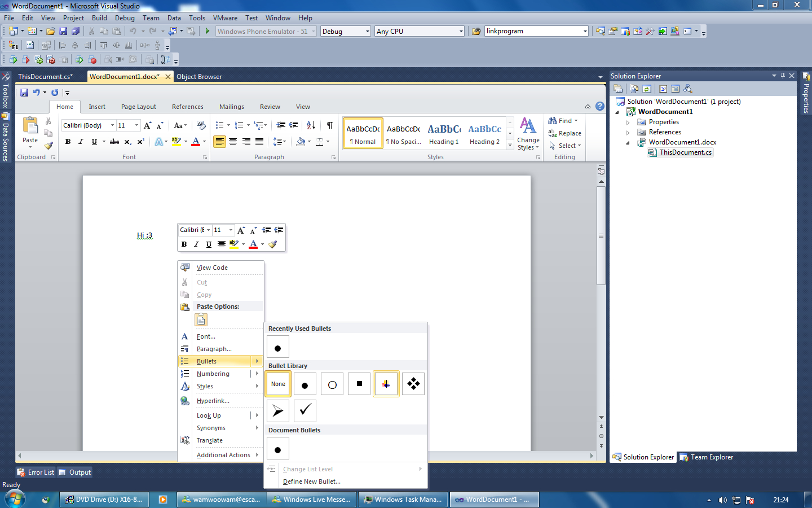
Task: Toggle left text alignment in ribbon
Action: coord(219,142)
